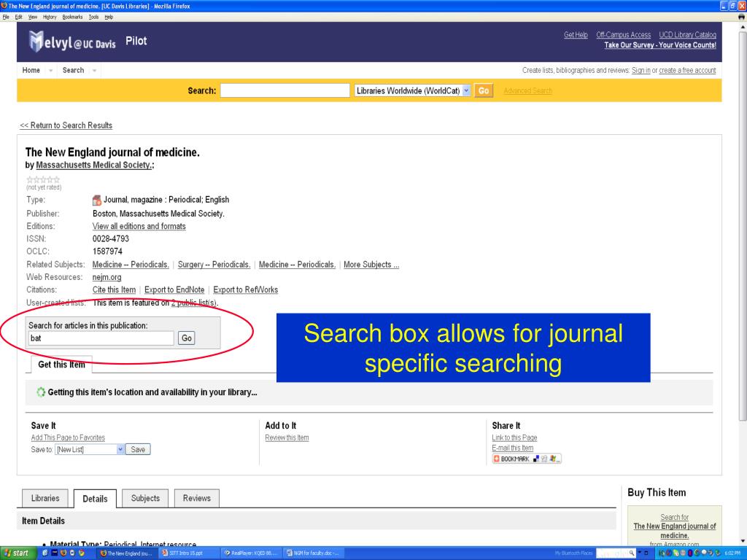747x560 pixels.
Task: Open the Massachusetts Medical Society author link
Action: [94, 165]
